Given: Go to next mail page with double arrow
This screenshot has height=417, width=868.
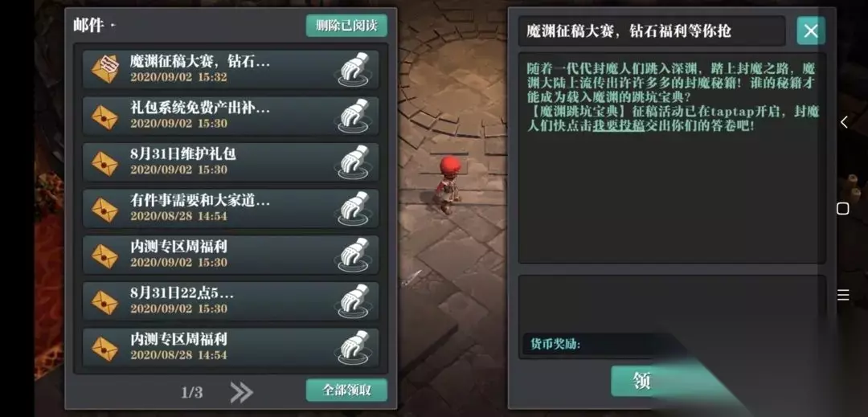Looking at the screenshot, I should tap(241, 392).
